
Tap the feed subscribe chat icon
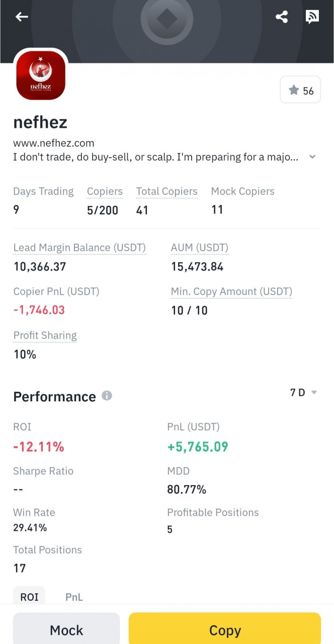[312, 17]
